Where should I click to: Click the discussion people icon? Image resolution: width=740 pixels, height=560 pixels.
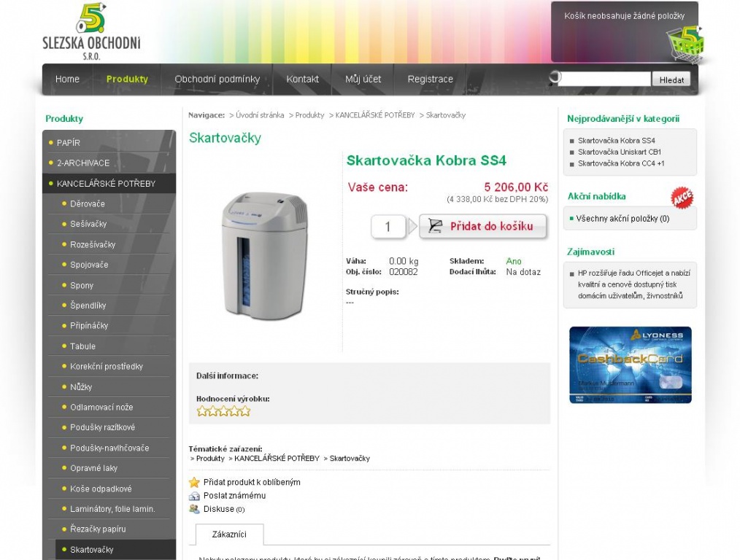coord(194,509)
